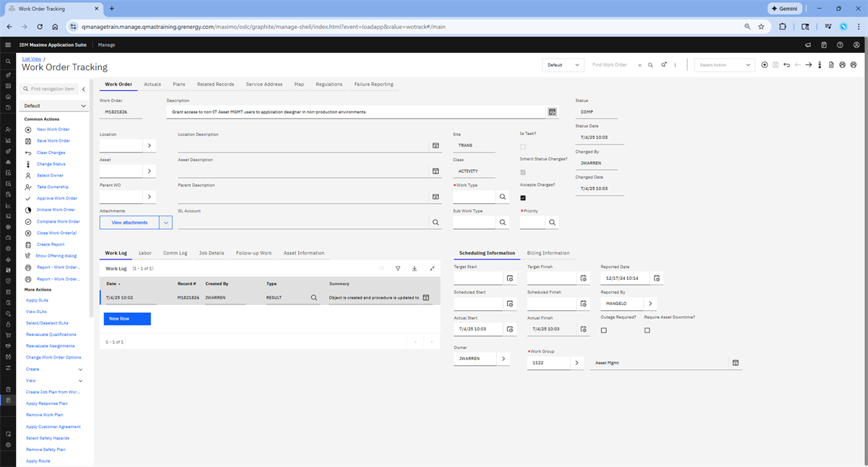Enable Require Asset Downtime checkbox
Image resolution: width=868 pixels, height=467 pixels.
[x=647, y=330]
